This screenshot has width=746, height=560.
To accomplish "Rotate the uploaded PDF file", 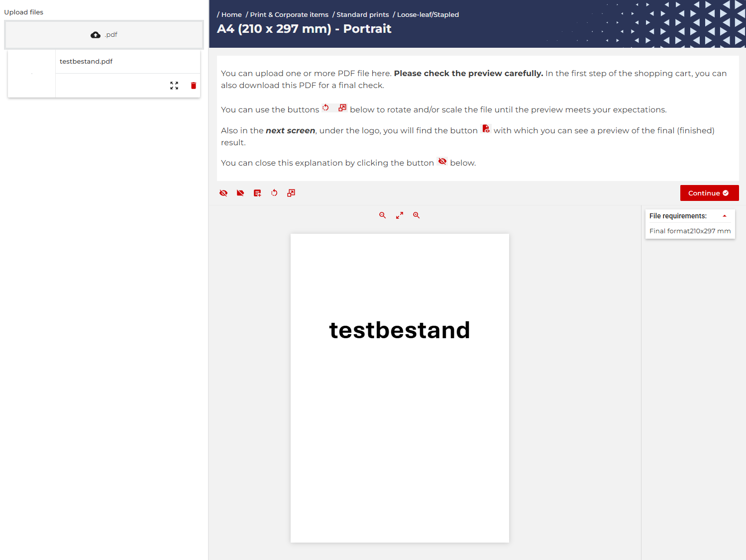I will click(x=274, y=193).
